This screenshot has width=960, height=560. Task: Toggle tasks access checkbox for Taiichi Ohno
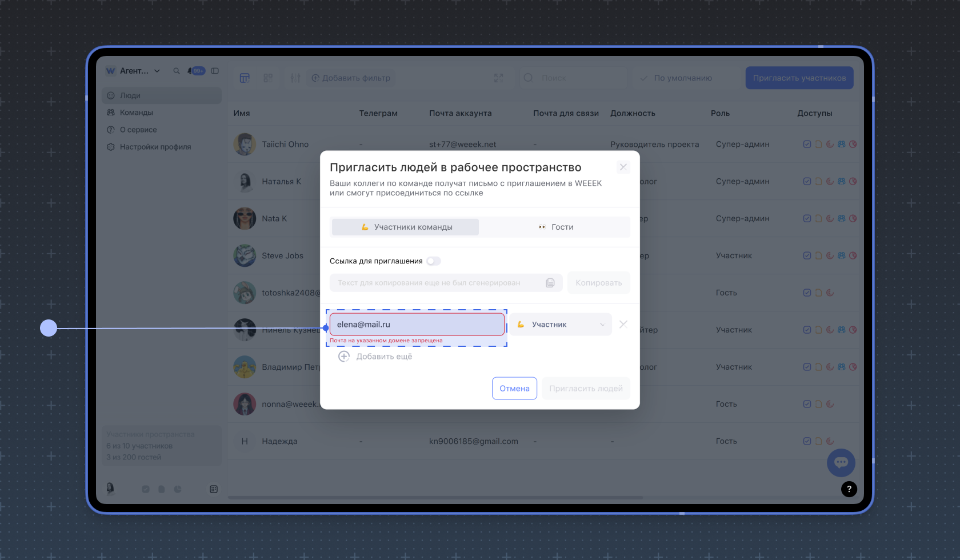coord(807,144)
